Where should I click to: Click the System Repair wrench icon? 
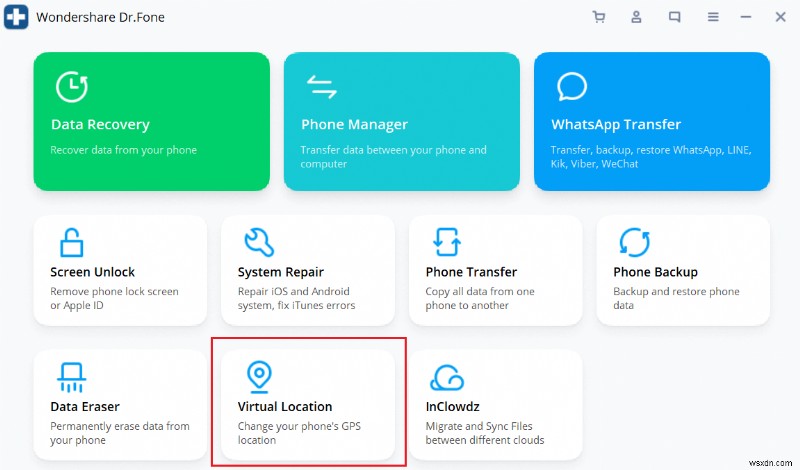(x=259, y=242)
